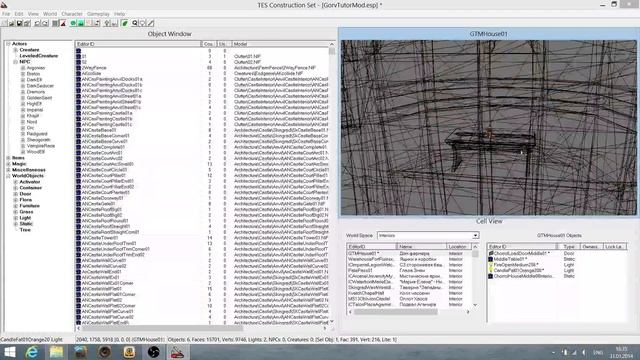Collapse the Actors tree node
The height and width of the screenshot is (360, 640).
pyautogui.click(x=8, y=44)
